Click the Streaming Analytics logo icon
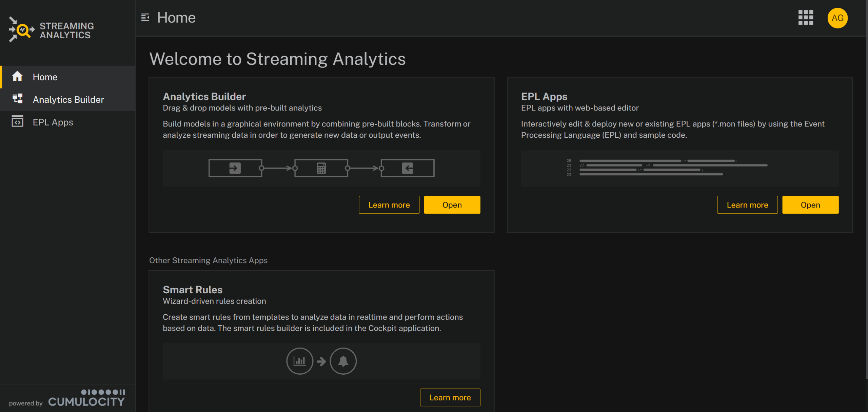The image size is (868, 412). click(x=22, y=30)
